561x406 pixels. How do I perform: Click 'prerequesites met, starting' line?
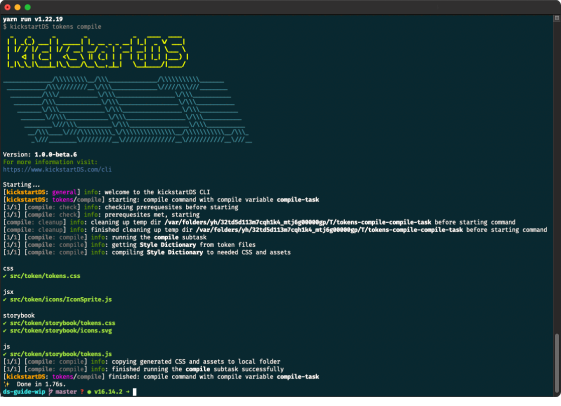[x=101, y=215]
